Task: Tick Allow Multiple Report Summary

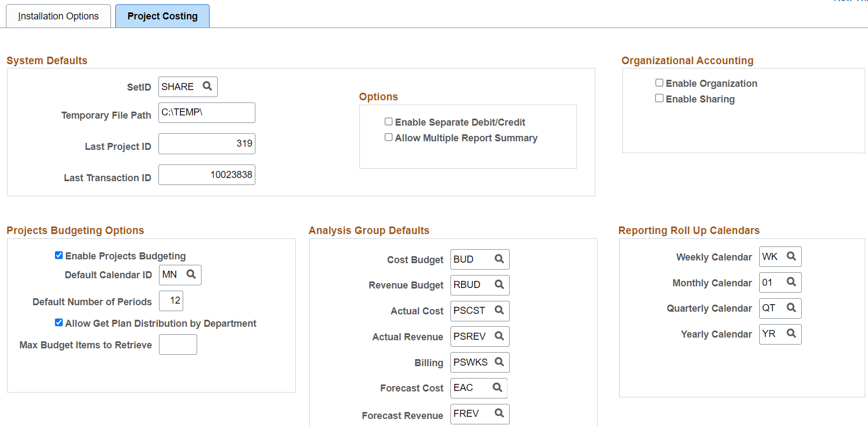Action: pos(388,138)
